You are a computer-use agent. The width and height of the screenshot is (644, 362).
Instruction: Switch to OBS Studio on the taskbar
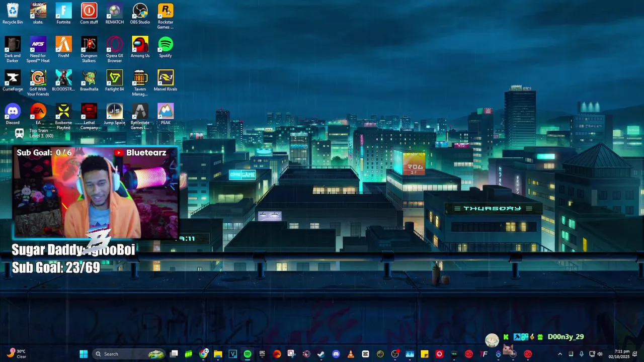tap(395, 354)
